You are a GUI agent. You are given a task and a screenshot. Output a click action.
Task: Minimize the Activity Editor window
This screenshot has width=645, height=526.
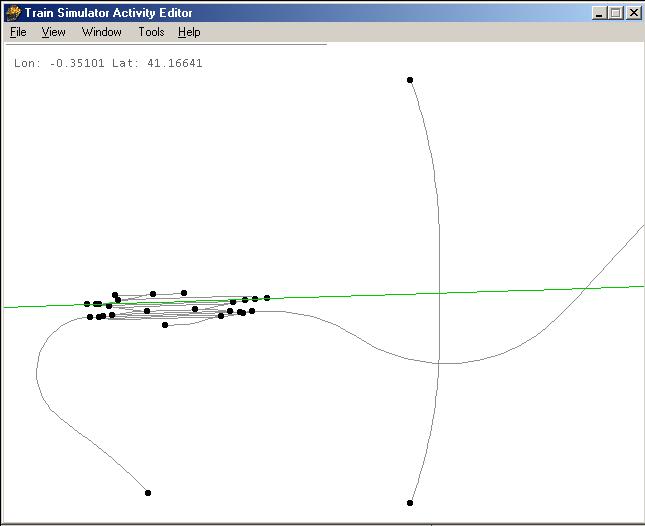(x=598, y=13)
